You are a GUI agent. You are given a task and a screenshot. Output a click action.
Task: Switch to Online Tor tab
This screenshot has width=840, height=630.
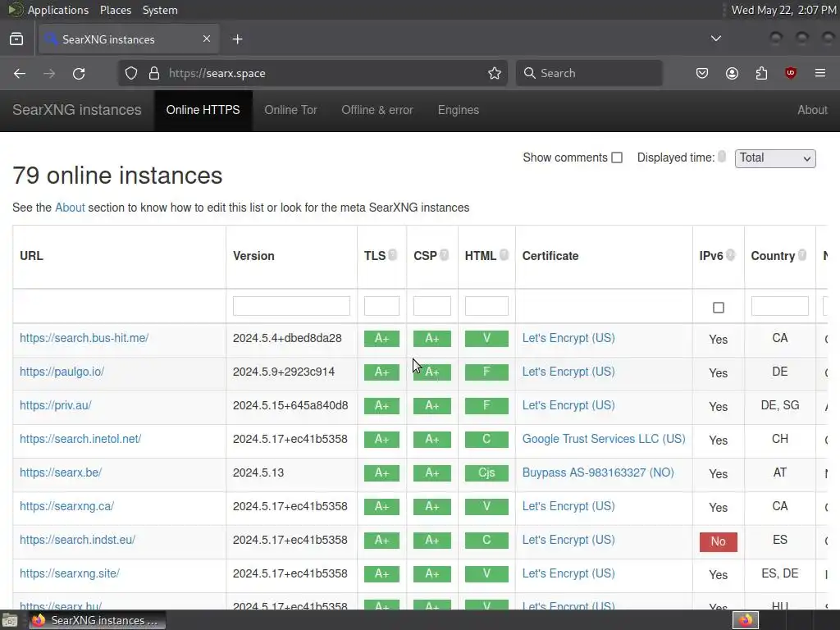[290, 111]
